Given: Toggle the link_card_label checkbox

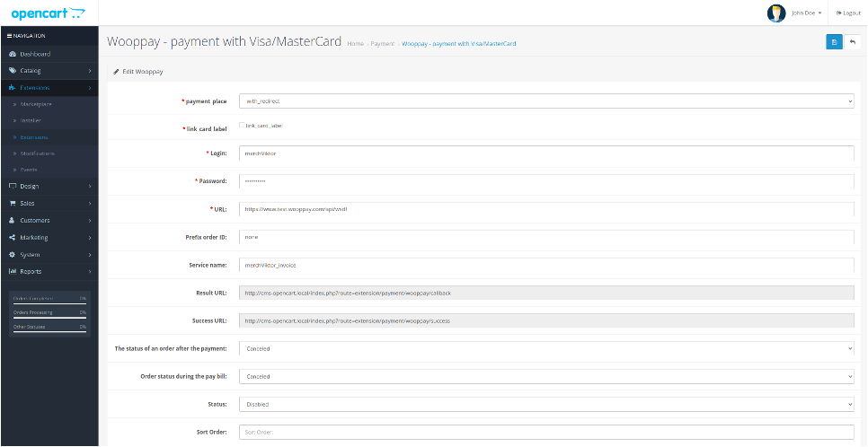Looking at the screenshot, I should point(242,125).
